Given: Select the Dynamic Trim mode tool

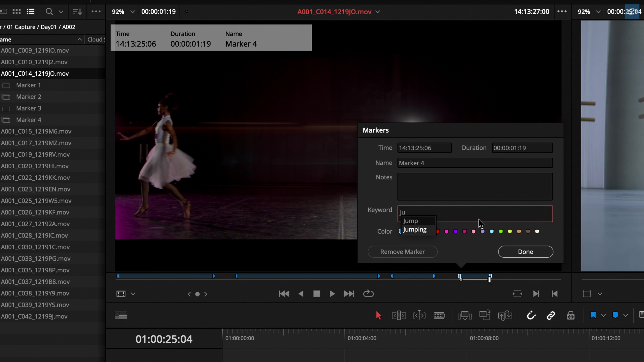Looking at the screenshot, I should tap(419, 316).
